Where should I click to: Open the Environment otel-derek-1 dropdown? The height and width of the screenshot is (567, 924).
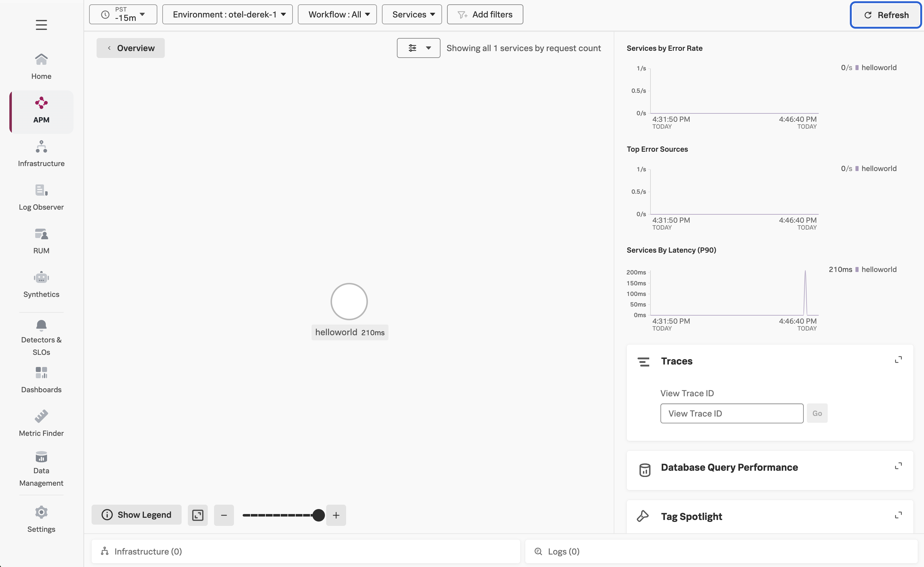pos(228,15)
